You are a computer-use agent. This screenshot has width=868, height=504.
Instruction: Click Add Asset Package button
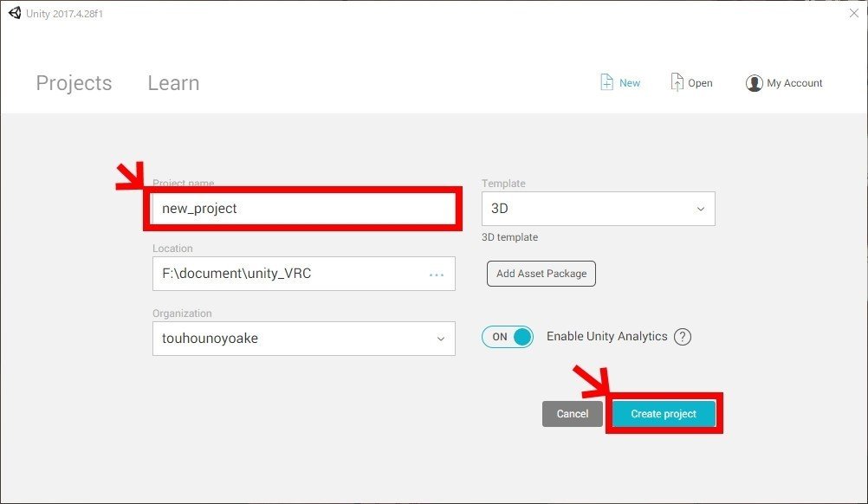pyautogui.click(x=541, y=274)
